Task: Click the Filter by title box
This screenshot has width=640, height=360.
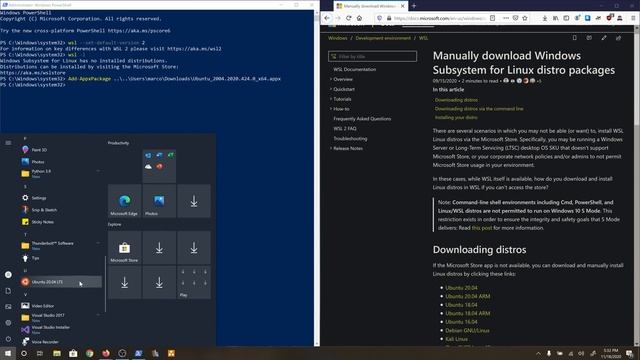Action: pos(373,56)
